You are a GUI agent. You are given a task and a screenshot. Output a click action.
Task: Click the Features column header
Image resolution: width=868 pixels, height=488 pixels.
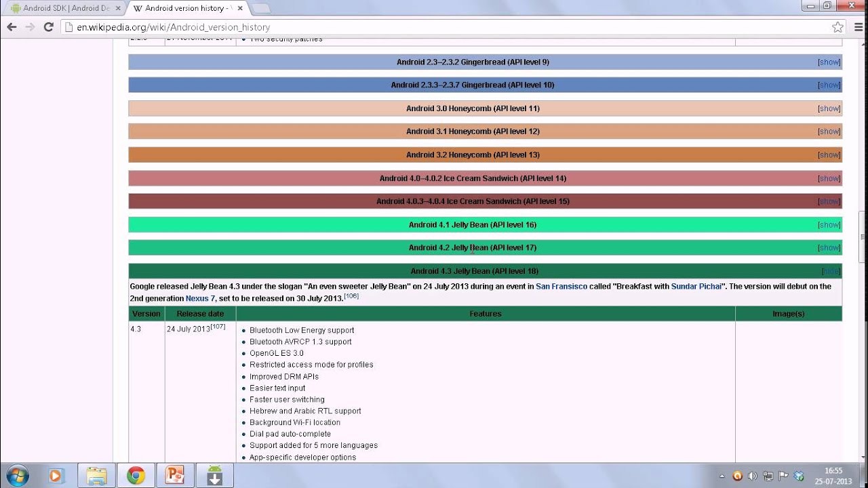[486, 314]
